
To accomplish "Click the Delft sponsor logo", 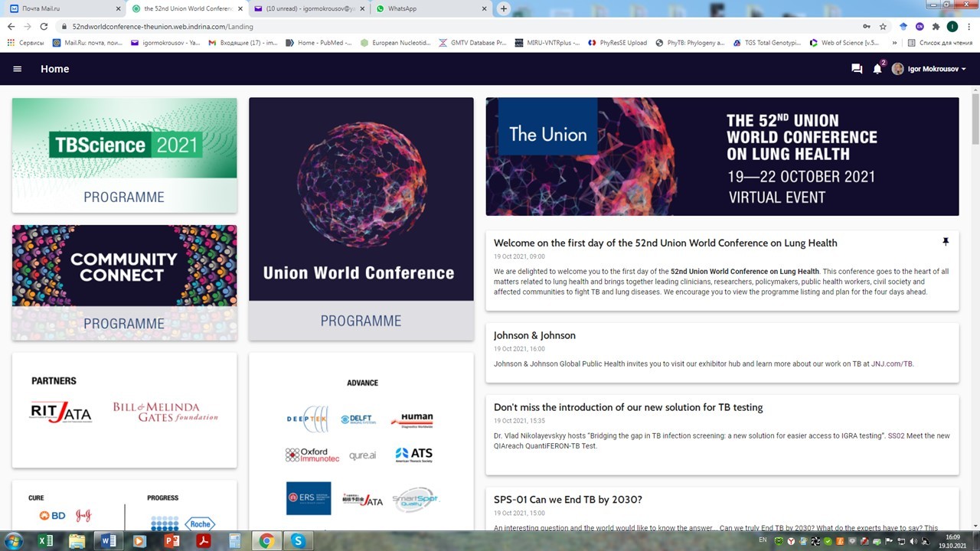I will (x=358, y=419).
